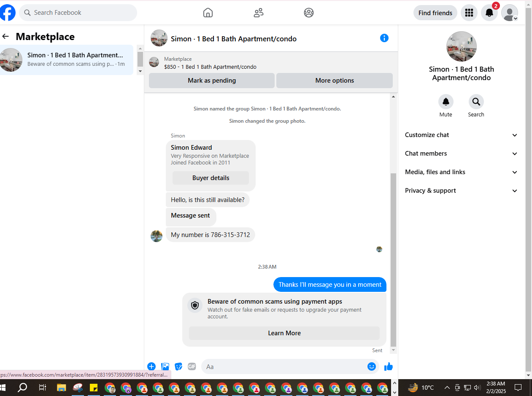This screenshot has height=396, width=532.
Task: Choose a GIF icon
Action: tap(192, 366)
